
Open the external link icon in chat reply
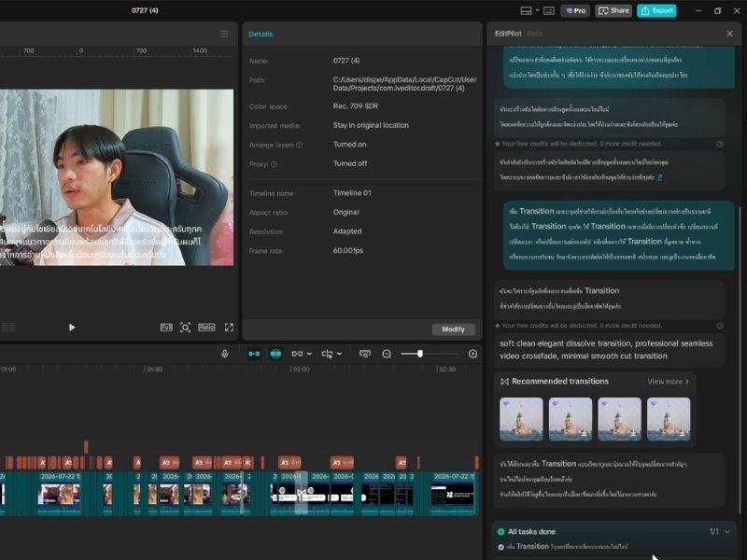point(660,177)
